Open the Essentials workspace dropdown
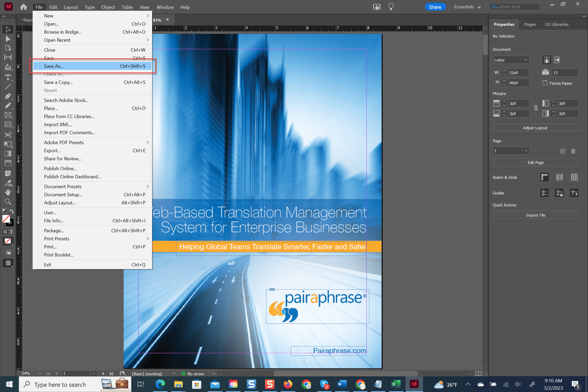 [x=467, y=7]
